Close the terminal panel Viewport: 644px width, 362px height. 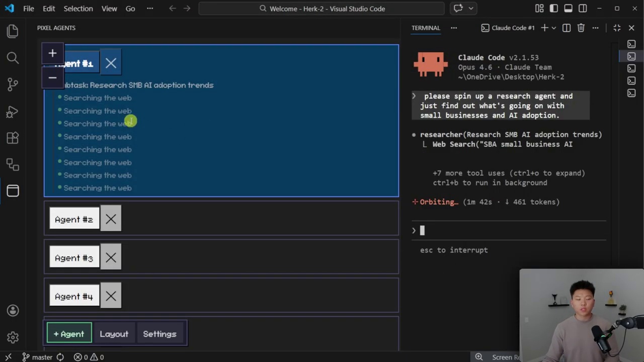[631, 28]
